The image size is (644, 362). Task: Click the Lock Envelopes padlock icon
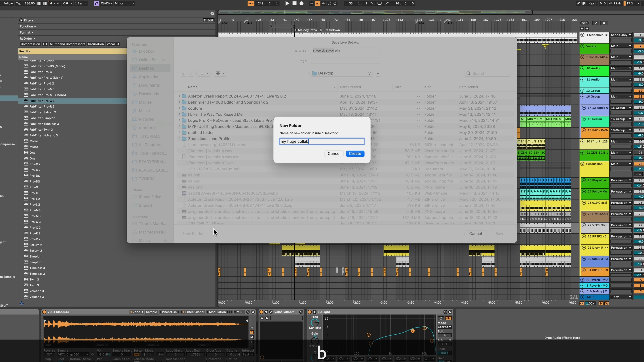click(x=604, y=23)
